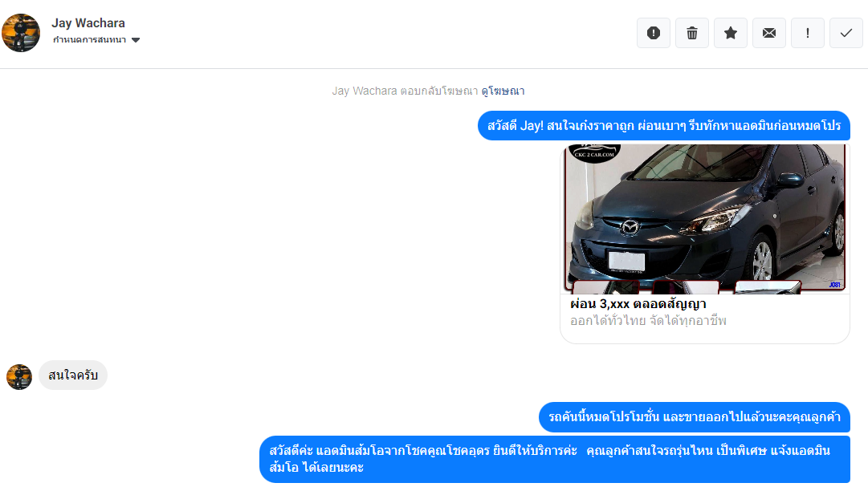
Task: Click the small avatar beside สนใจครับ
Action: tap(18, 377)
